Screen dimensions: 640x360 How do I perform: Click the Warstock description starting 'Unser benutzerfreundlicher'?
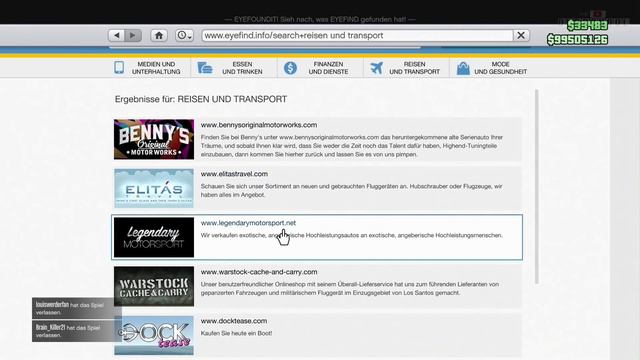coord(350,289)
